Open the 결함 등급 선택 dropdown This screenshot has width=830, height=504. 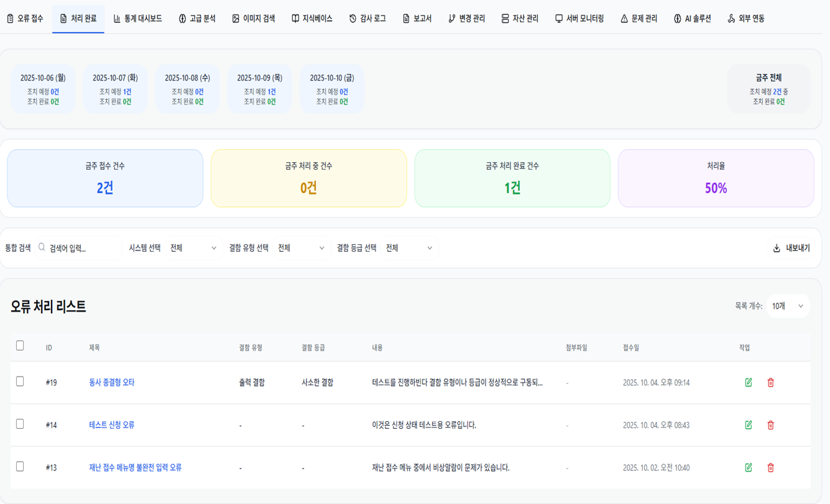(409, 248)
